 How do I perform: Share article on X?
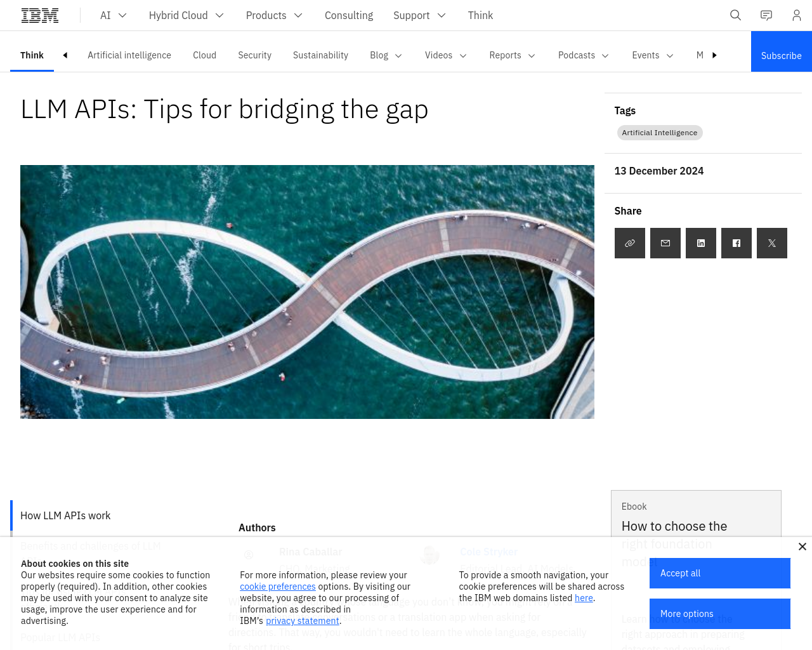[772, 243]
